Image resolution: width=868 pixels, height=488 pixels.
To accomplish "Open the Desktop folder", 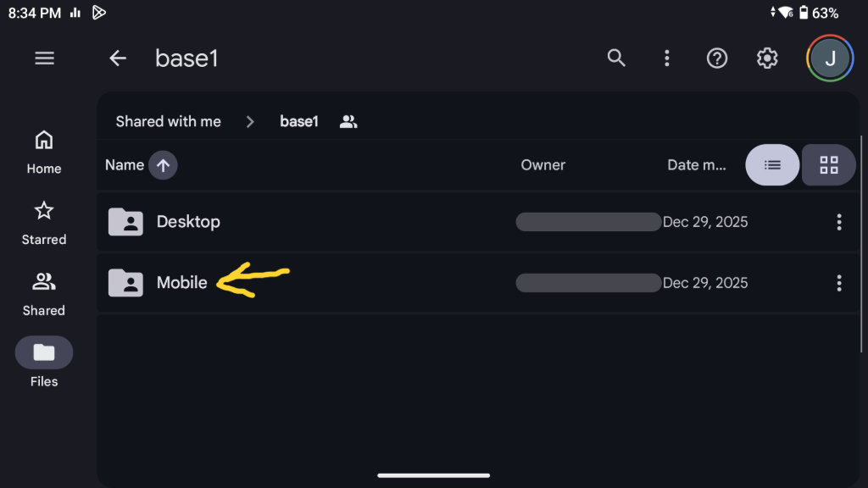I will [188, 222].
